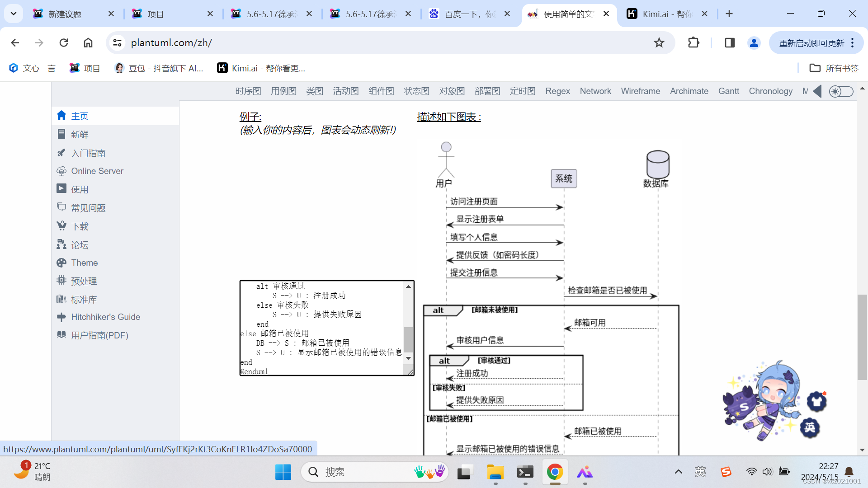
Task: Bookmark this page with star icon
Action: (x=659, y=42)
